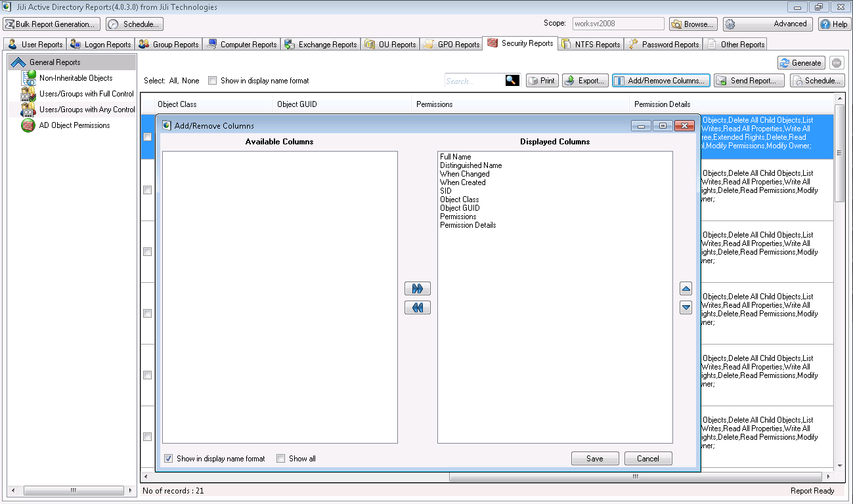Open the Logon Reports tab

coord(101,45)
